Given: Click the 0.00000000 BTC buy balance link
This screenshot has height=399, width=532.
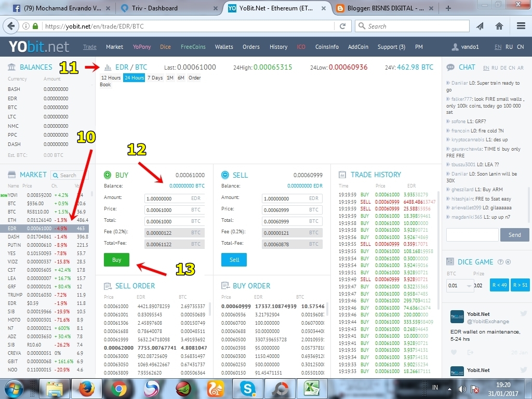Looking at the screenshot, I should click(187, 186).
